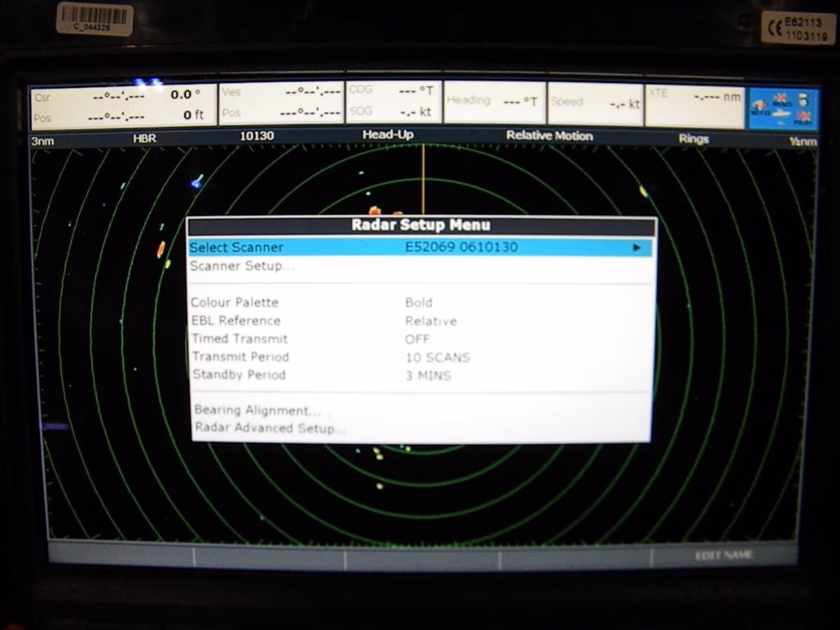Change EBL Reference from Relative
Viewport: 840px width, 630px height.
tap(431, 321)
